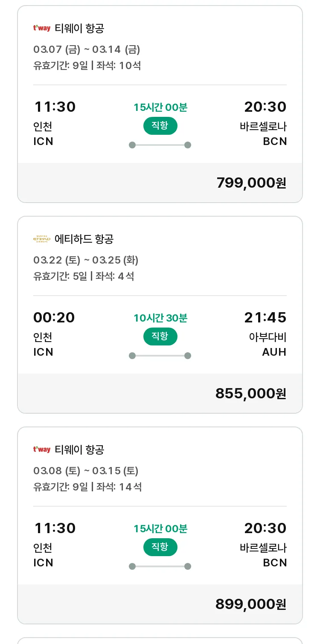Click the 03.22 (토) ~ 03.25 (화) date range
This screenshot has height=644, width=320.
86,260
